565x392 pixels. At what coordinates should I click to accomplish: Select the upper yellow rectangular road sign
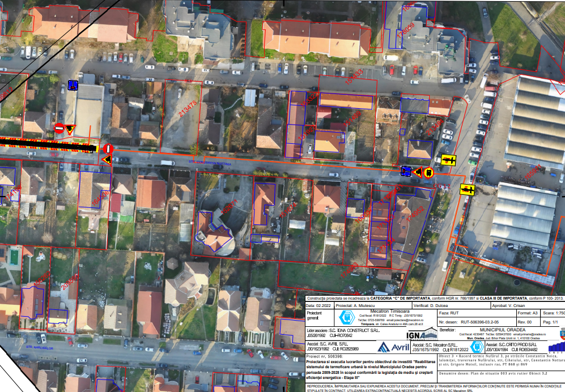pos(449,159)
